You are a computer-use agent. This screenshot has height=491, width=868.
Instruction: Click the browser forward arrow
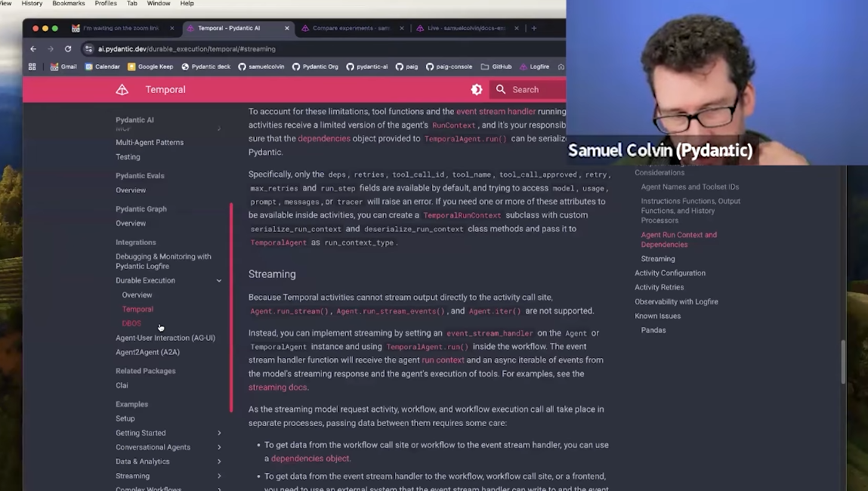pos(51,48)
